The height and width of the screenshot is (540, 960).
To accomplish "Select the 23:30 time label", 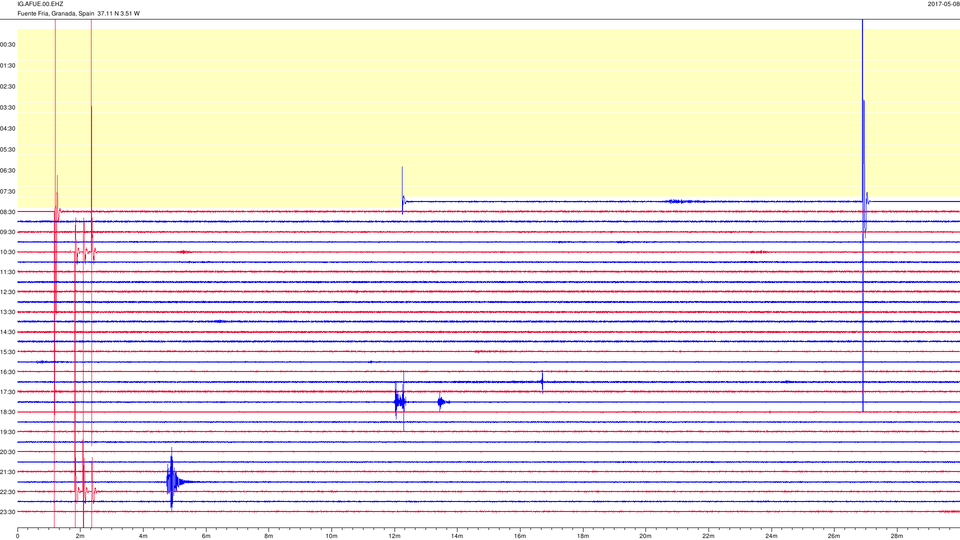I will pos(8,512).
